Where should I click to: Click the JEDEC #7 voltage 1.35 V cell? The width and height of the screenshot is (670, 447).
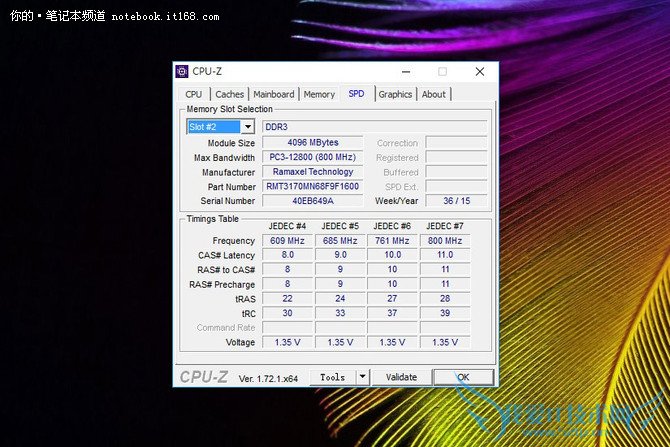coord(445,342)
